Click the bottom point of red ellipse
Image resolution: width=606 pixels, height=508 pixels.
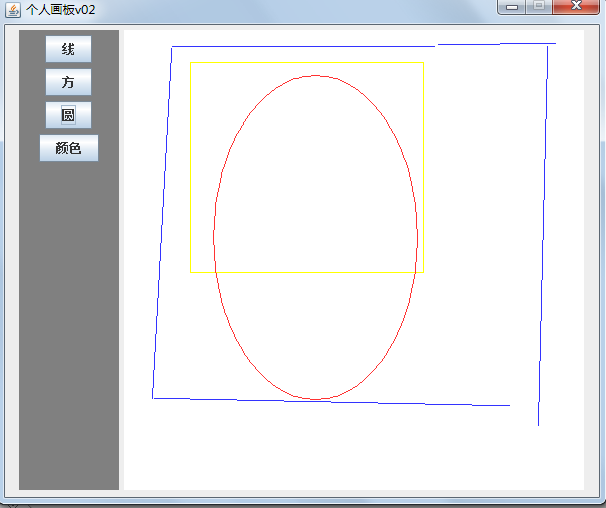pos(316,399)
